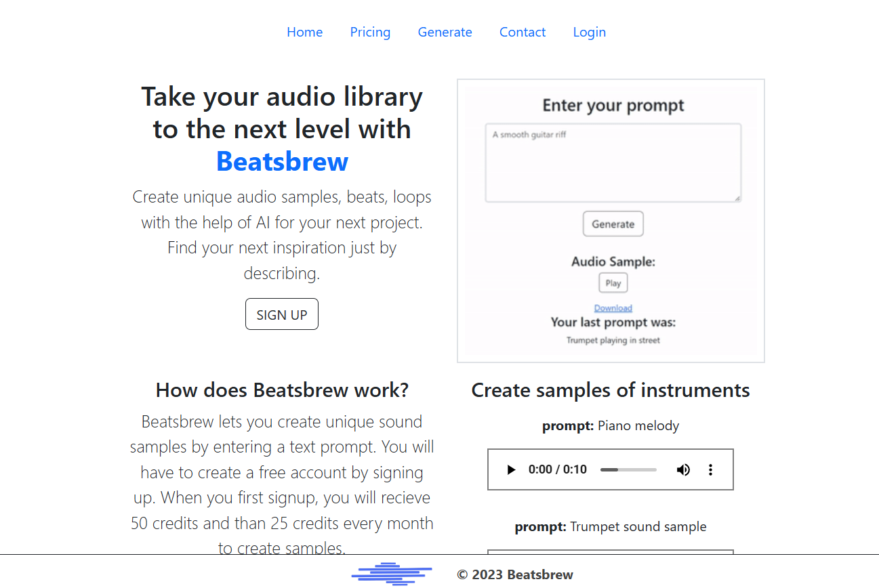Focus the 'A smooth guitar riff' prompt field

click(613, 163)
